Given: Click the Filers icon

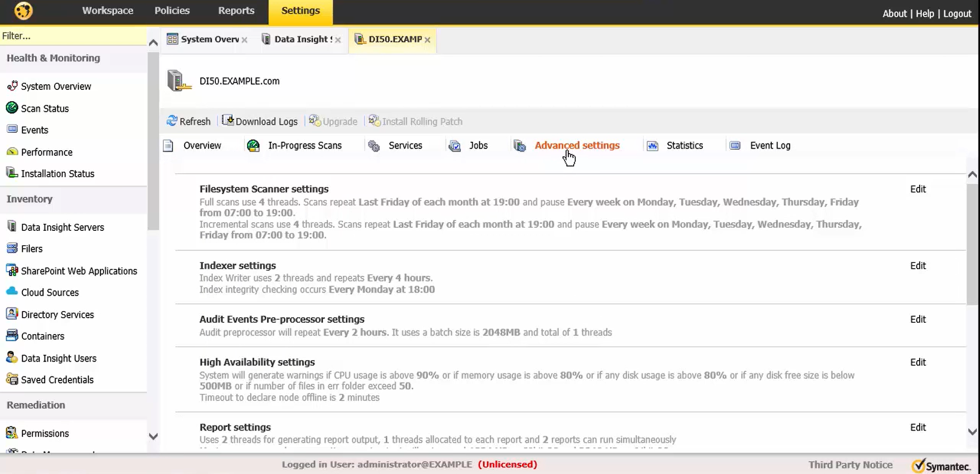Looking at the screenshot, I should click(x=12, y=248).
